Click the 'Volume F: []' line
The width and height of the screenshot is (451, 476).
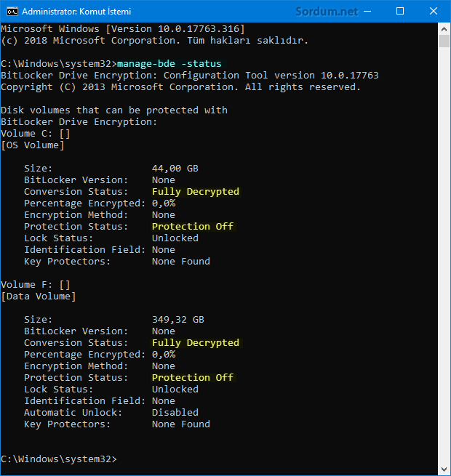(x=36, y=285)
